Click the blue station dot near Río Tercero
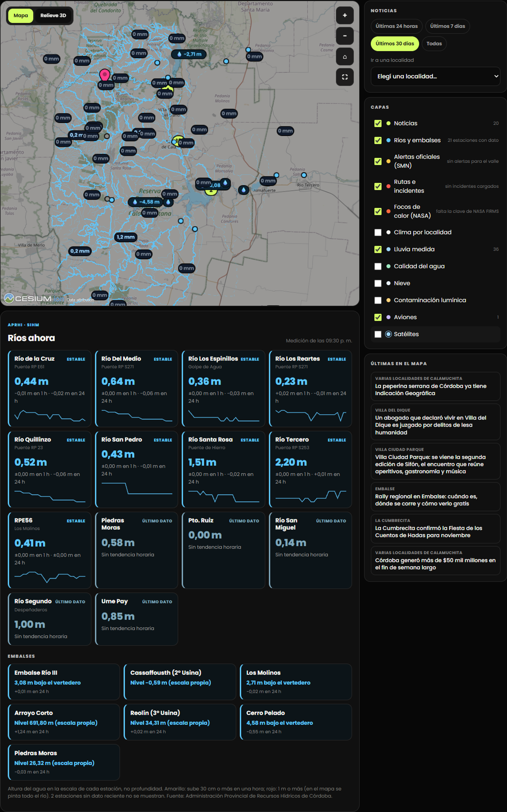507x812 pixels. click(304, 175)
